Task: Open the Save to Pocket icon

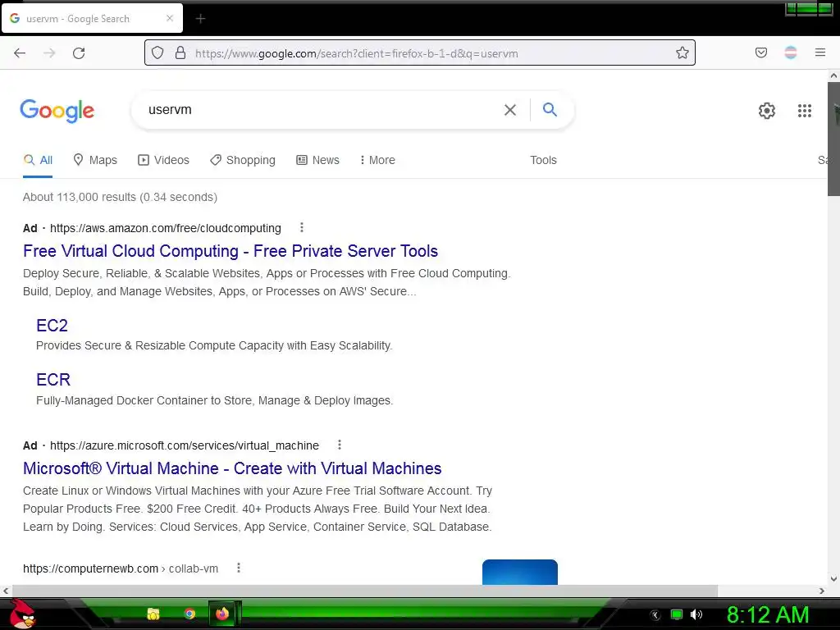Action: [x=760, y=52]
